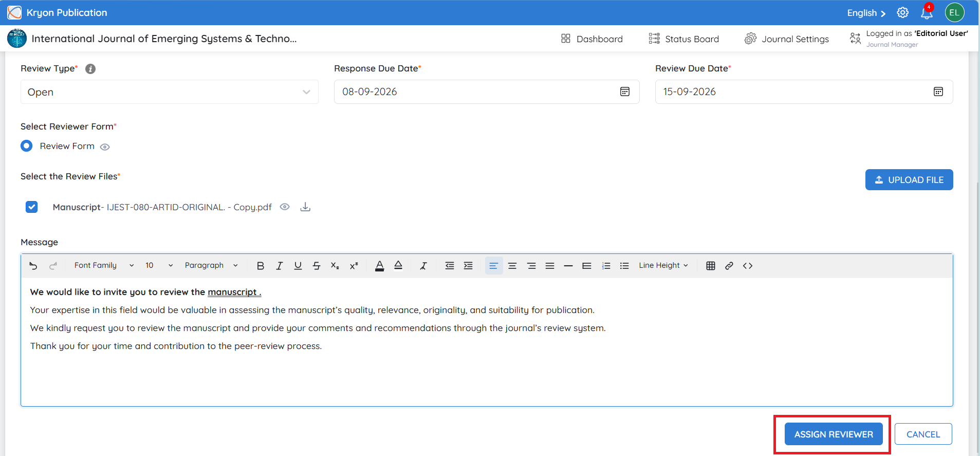The height and width of the screenshot is (456, 980).
Task: Click the ASSIGN REVIEWER button
Action: [834, 434]
